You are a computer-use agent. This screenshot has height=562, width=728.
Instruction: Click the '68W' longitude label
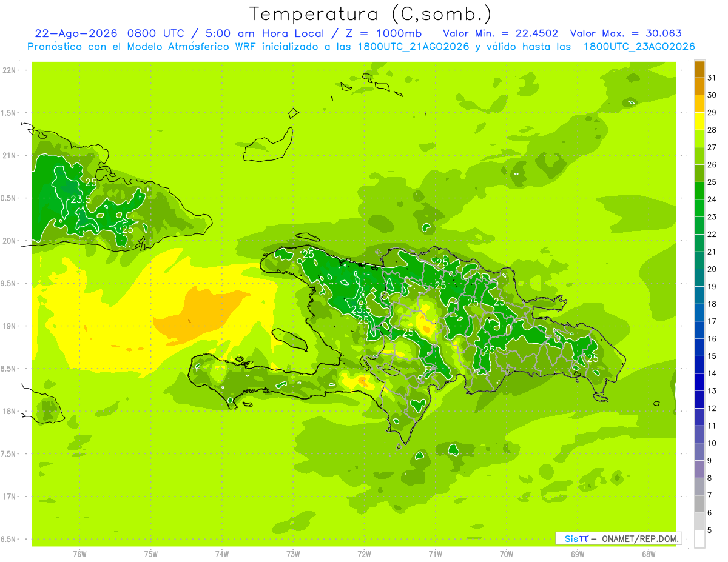pyautogui.click(x=649, y=554)
